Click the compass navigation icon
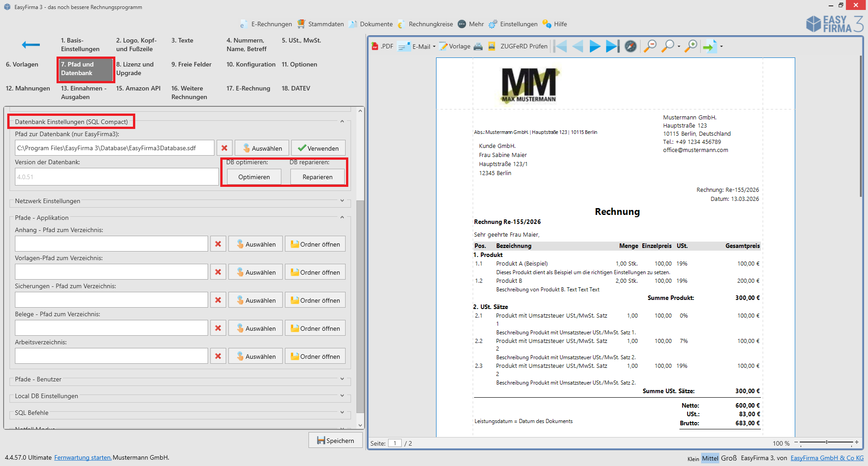868x466 pixels. (631, 46)
